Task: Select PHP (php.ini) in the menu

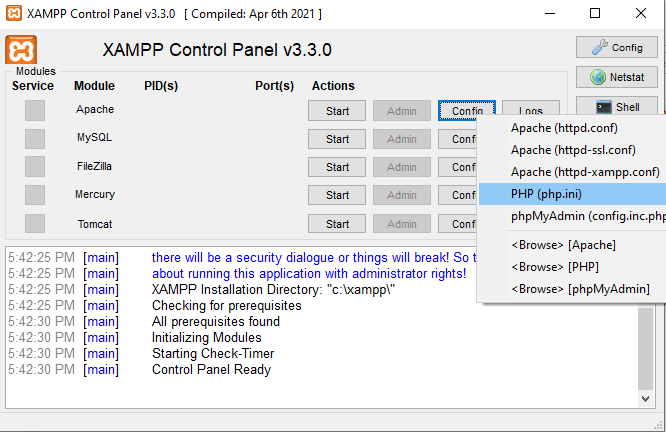Action: [572, 194]
